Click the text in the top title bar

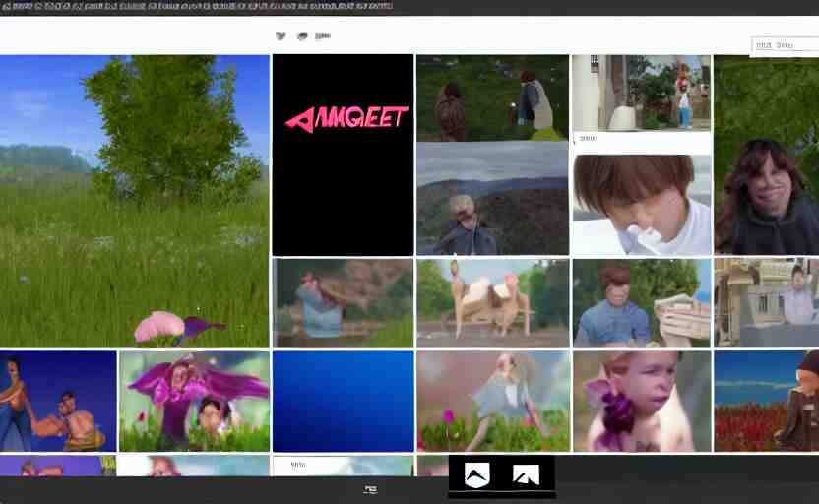pyautogui.click(x=197, y=6)
